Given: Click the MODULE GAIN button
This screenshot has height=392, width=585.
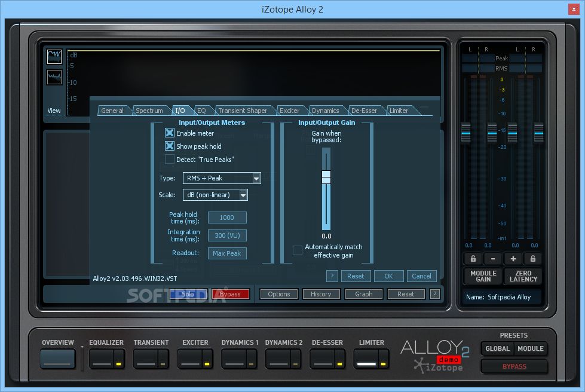Looking at the screenshot, I should (x=483, y=276).
